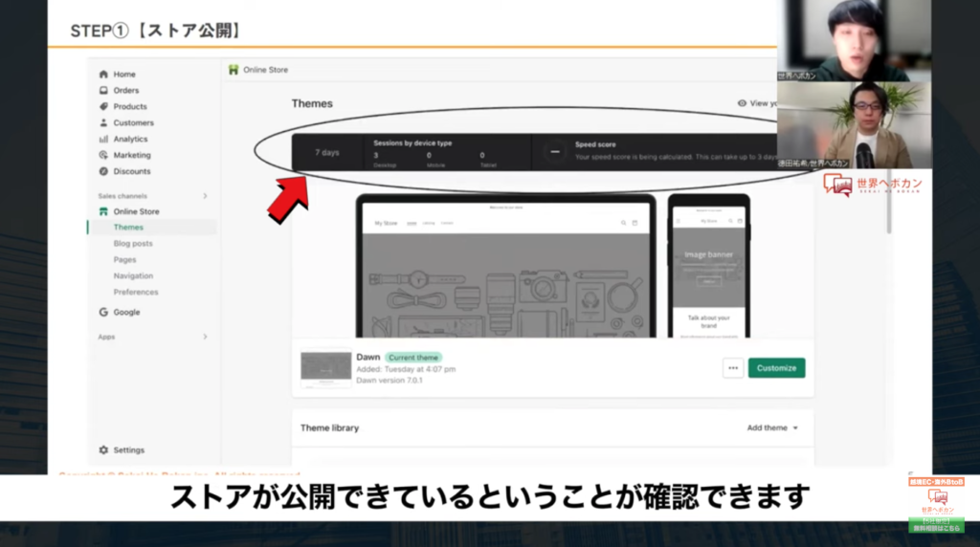Click the eye icon to view store
980x547 pixels.
click(x=742, y=103)
